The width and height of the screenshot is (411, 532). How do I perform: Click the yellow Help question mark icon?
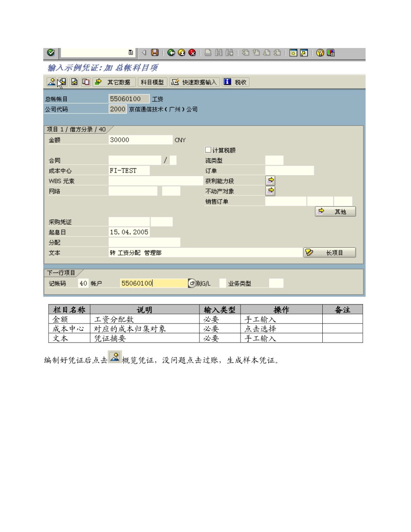point(320,53)
